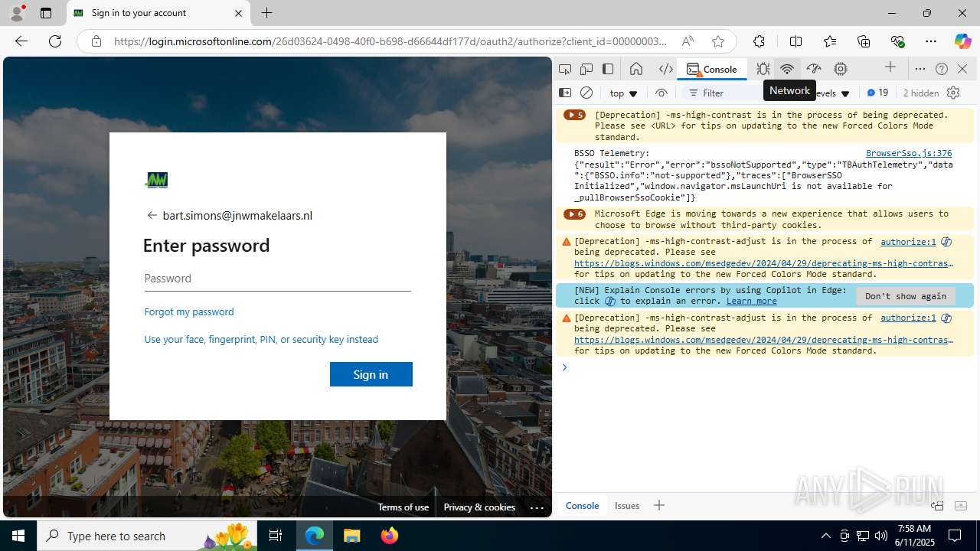The image size is (980, 551).
Task: Open Edge Settings and more menu
Action: click(931, 41)
